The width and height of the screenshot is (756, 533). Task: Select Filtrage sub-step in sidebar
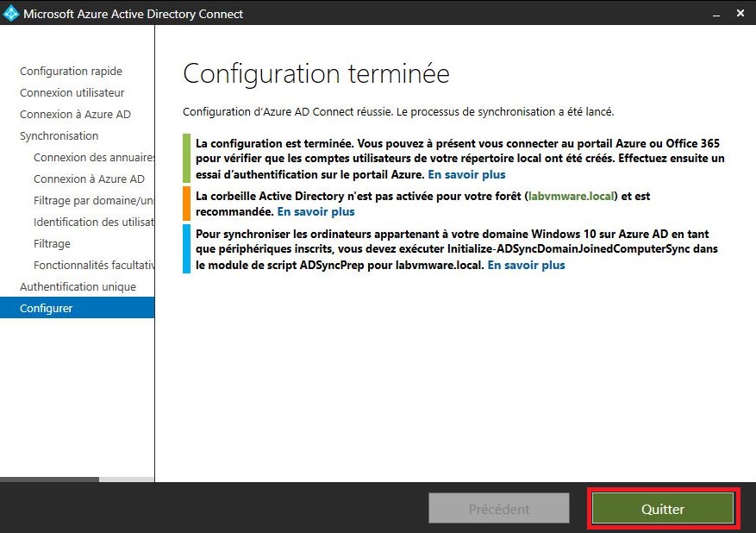point(52,243)
